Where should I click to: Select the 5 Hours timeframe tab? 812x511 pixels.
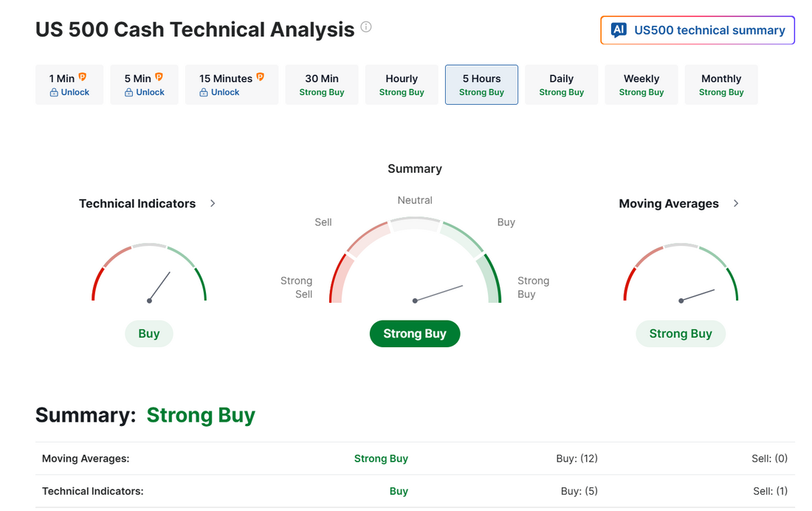tap(481, 85)
